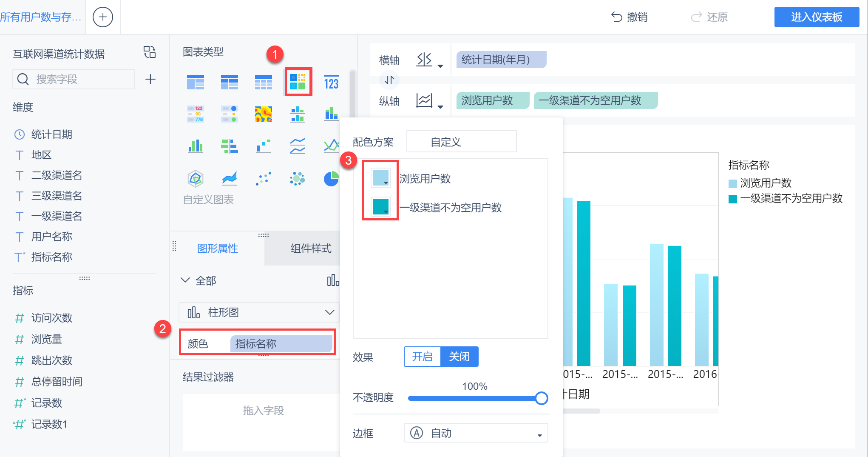Image resolution: width=868 pixels, height=457 pixels.
Task: Click the plus icon to add a field
Action: click(150, 79)
